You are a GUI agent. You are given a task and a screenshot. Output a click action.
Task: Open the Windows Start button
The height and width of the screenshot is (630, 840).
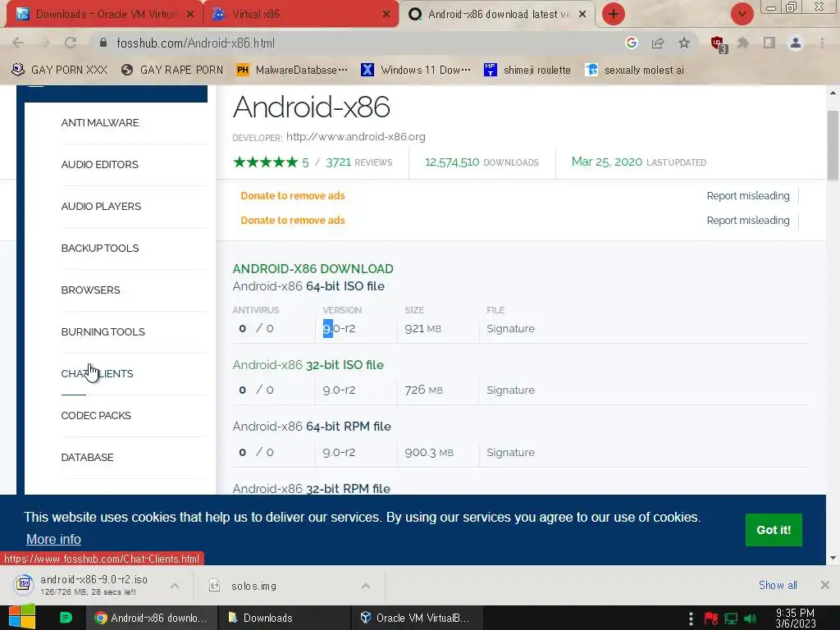[x=22, y=617]
